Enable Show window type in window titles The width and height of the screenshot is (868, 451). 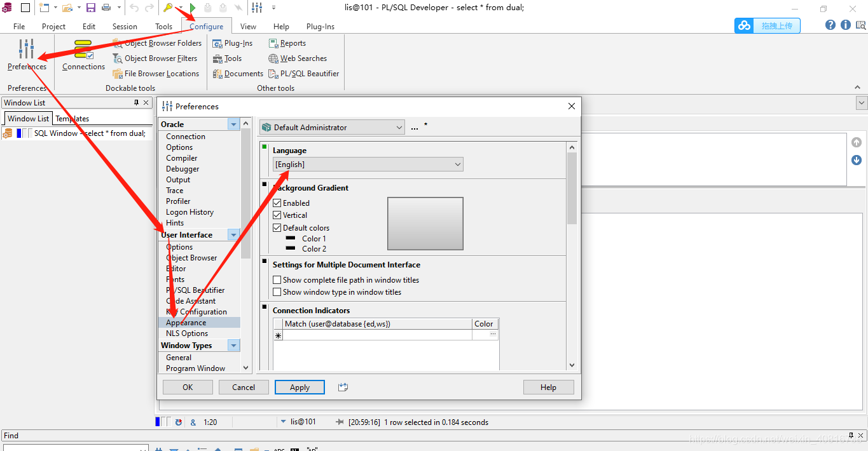[x=277, y=292]
